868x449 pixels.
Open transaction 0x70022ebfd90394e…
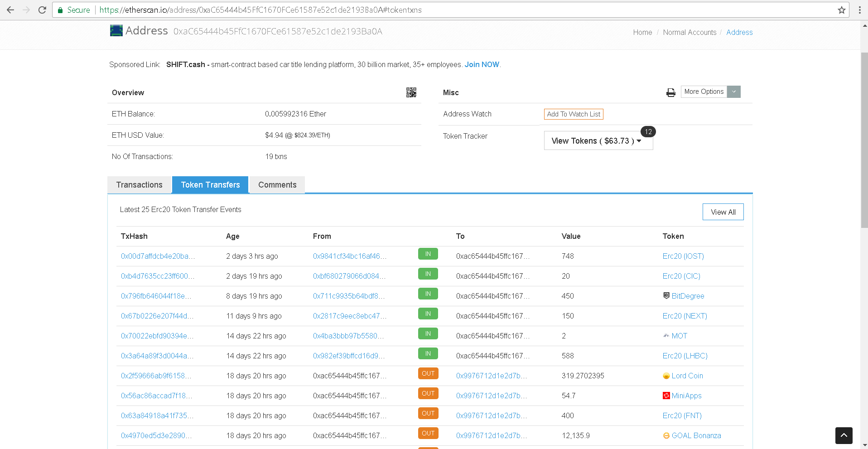tap(157, 336)
